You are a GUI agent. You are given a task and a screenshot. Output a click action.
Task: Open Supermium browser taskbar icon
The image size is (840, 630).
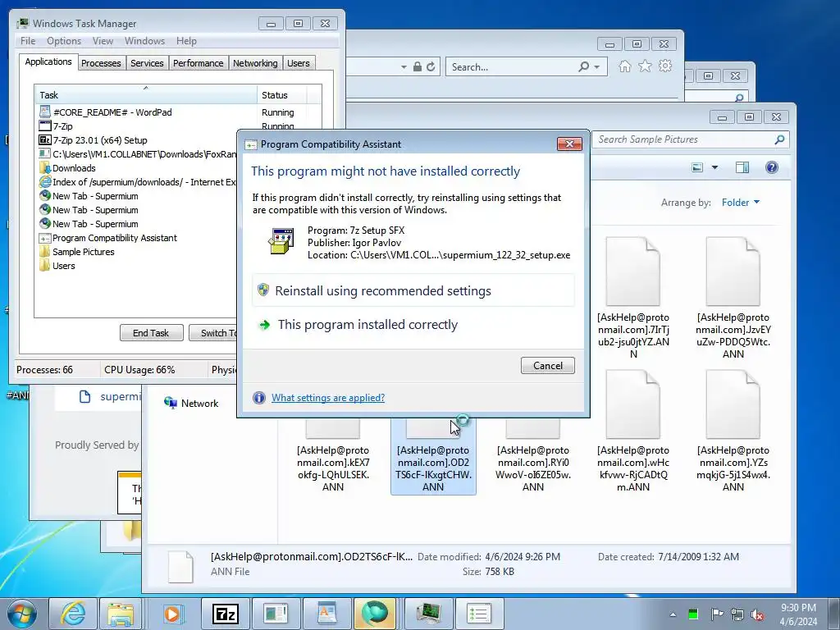coord(375,614)
